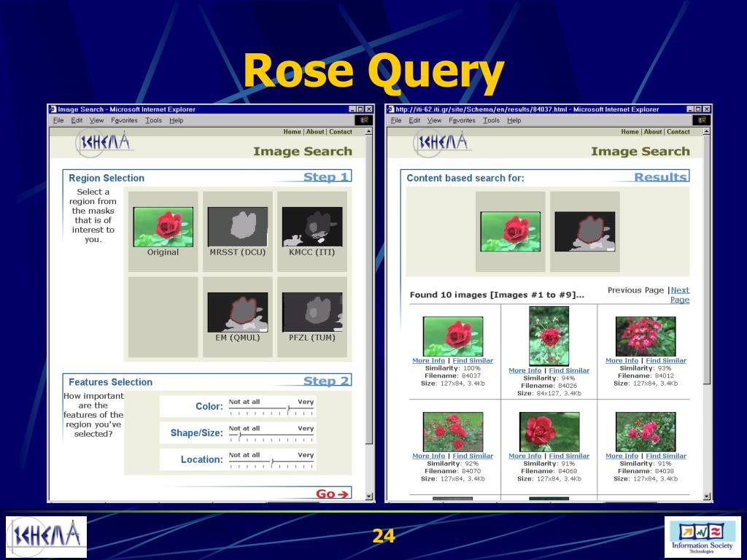Viewport: 747px width, 560px height.
Task: Click Find Similar for image 84038
Action: pos(666,456)
